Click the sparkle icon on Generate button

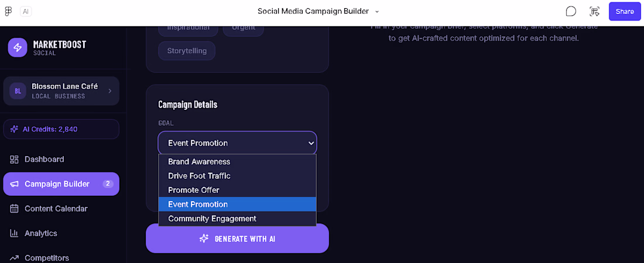pos(204,238)
